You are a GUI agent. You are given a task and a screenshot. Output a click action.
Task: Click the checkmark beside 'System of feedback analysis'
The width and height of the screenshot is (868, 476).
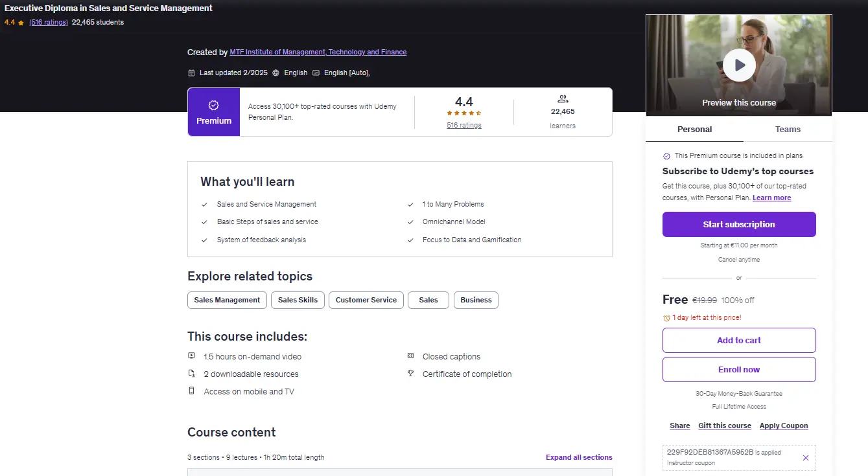point(205,240)
